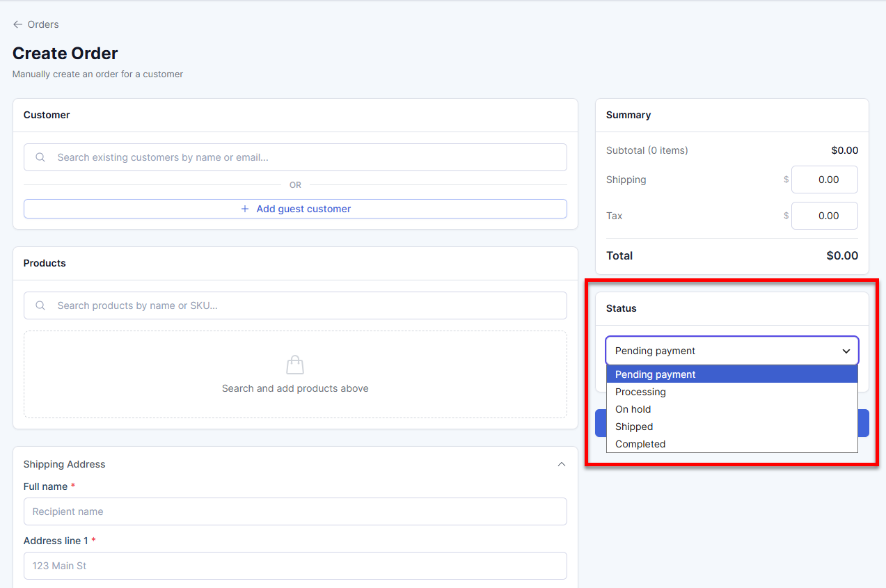The height and width of the screenshot is (588, 886).
Task: Close the Status dropdown showing Pending payment
Action: tap(732, 351)
